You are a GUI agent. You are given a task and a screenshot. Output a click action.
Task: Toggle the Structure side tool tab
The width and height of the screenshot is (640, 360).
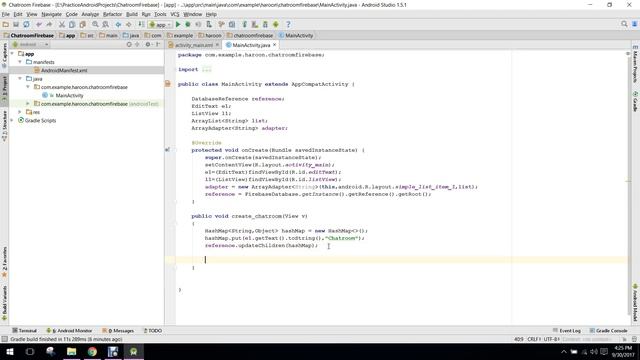click(4, 126)
